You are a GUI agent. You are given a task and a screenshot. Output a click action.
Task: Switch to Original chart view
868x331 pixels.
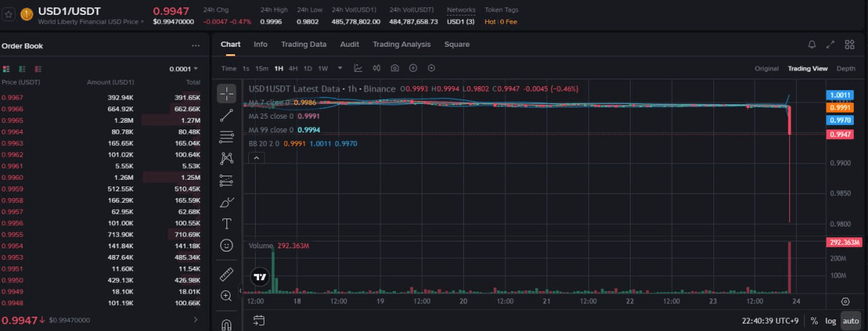[x=766, y=69]
